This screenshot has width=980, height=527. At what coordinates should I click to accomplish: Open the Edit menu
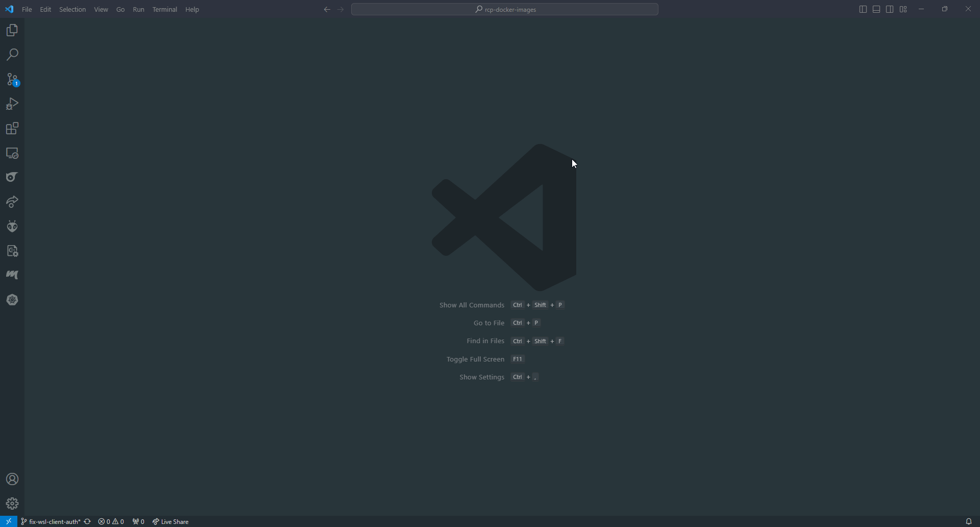point(45,9)
